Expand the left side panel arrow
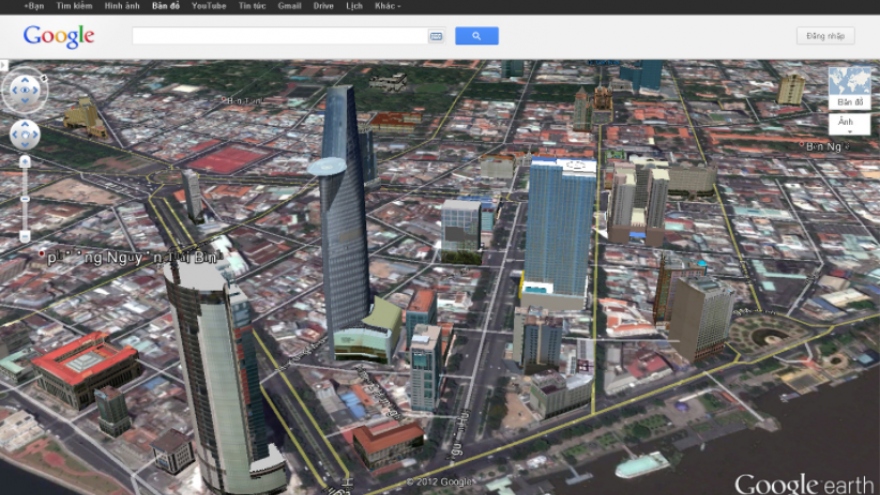The width and height of the screenshot is (880, 495). 4,64
